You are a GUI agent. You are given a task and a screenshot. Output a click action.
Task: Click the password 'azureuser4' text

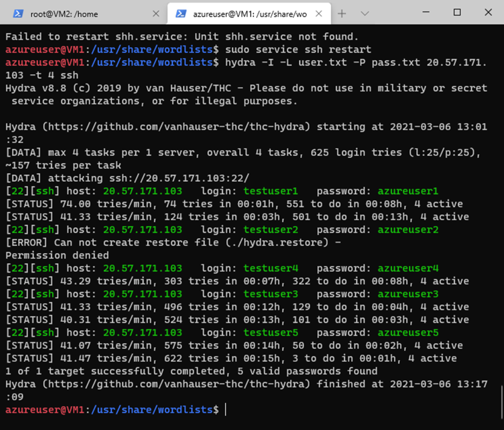point(408,268)
